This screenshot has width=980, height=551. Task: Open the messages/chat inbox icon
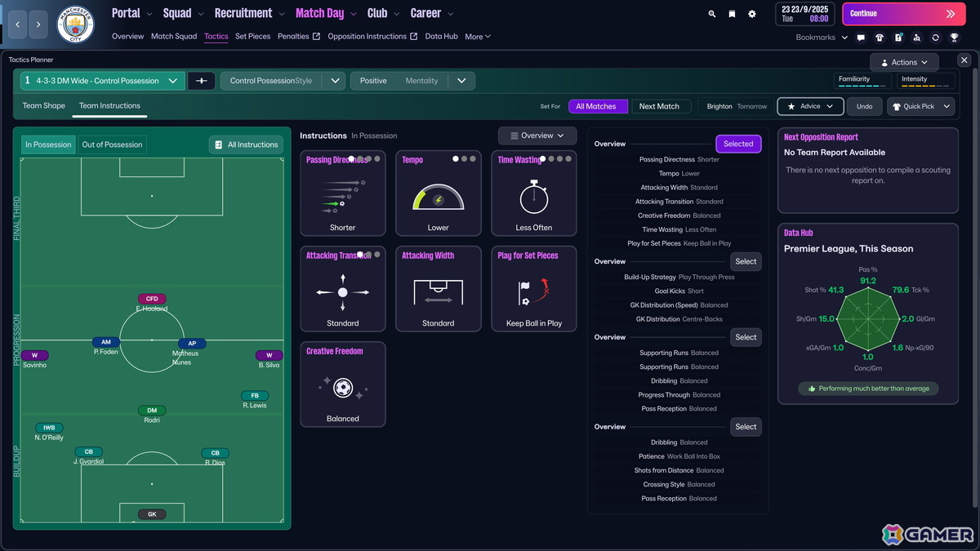860,37
